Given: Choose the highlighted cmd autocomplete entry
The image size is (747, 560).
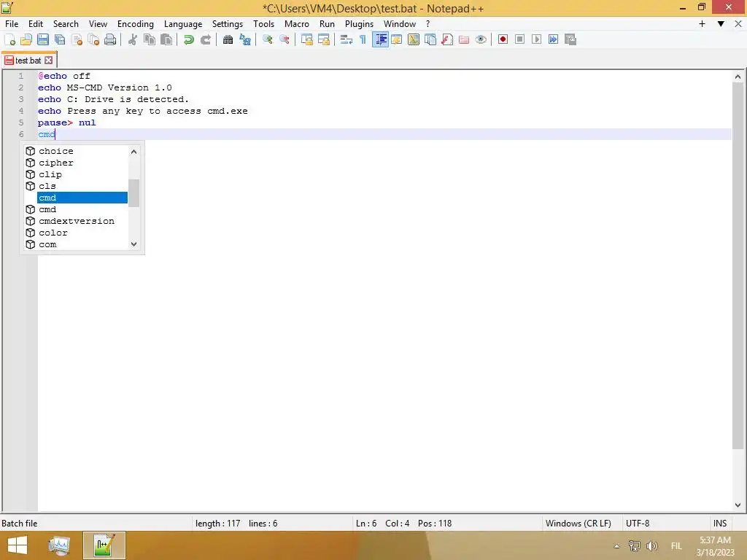Looking at the screenshot, I should tap(82, 198).
